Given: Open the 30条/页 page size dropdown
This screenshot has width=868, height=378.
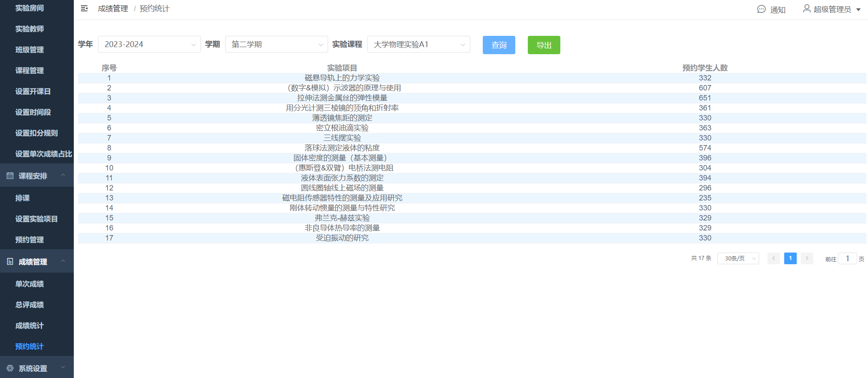Looking at the screenshot, I should [x=738, y=258].
